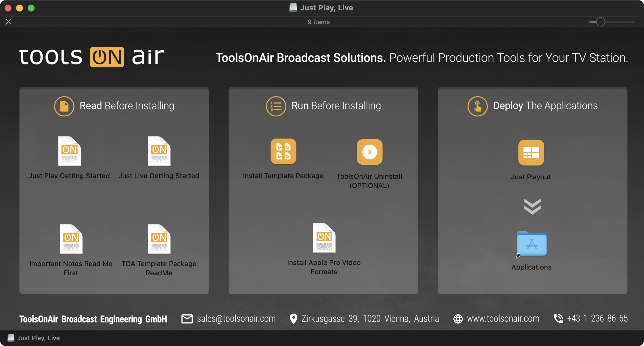Click the volume icon in the bottom path bar
The width and height of the screenshot is (644, 346).
[x=11, y=338]
